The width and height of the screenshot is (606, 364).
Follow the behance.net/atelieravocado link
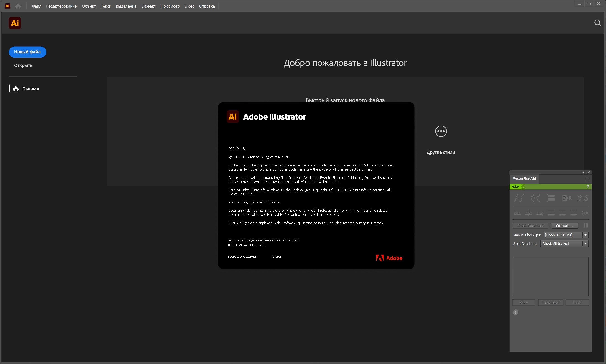pyautogui.click(x=246, y=245)
